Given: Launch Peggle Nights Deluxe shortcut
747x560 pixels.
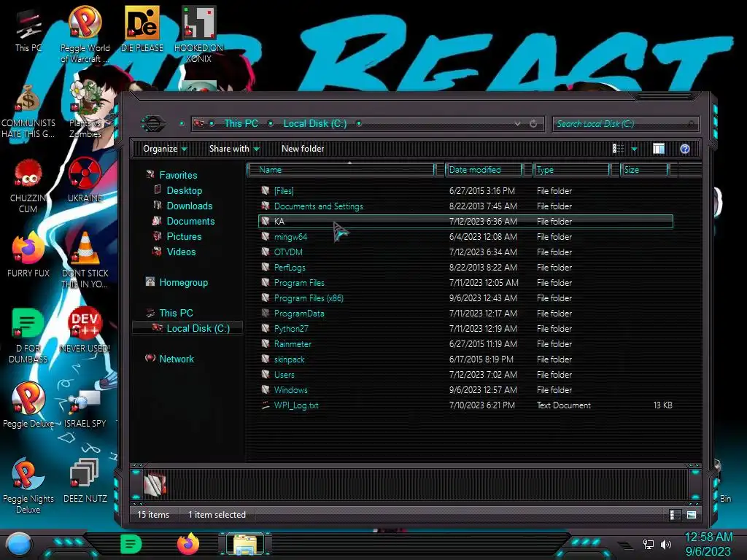Looking at the screenshot, I should (x=28, y=486).
